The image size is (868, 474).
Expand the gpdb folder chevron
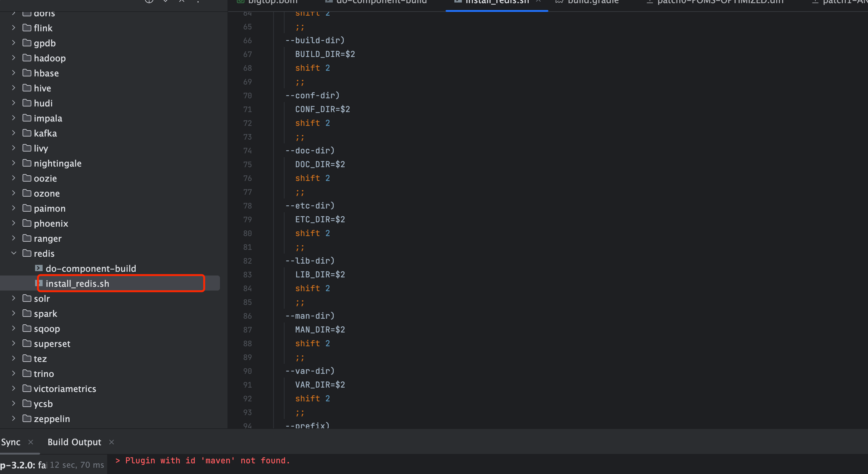13,43
